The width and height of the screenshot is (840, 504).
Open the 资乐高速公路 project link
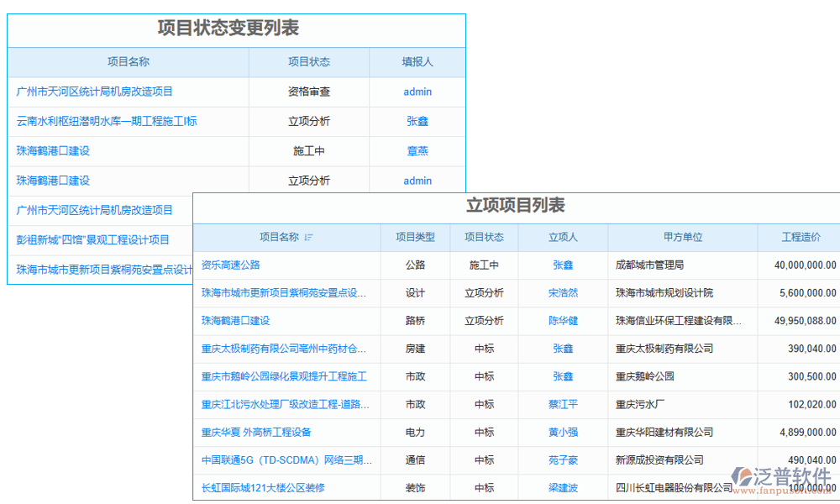(231, 265)
